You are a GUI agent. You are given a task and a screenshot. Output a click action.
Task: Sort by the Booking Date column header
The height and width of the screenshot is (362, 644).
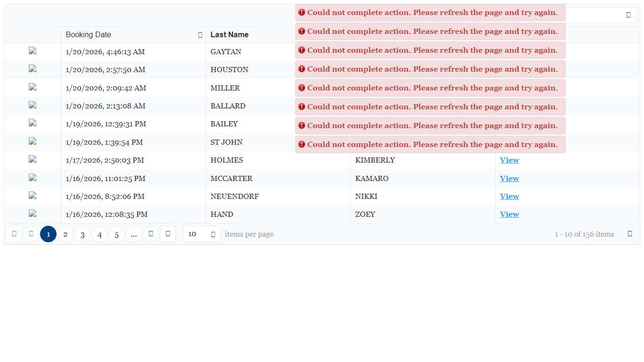[x=89, y=35]
